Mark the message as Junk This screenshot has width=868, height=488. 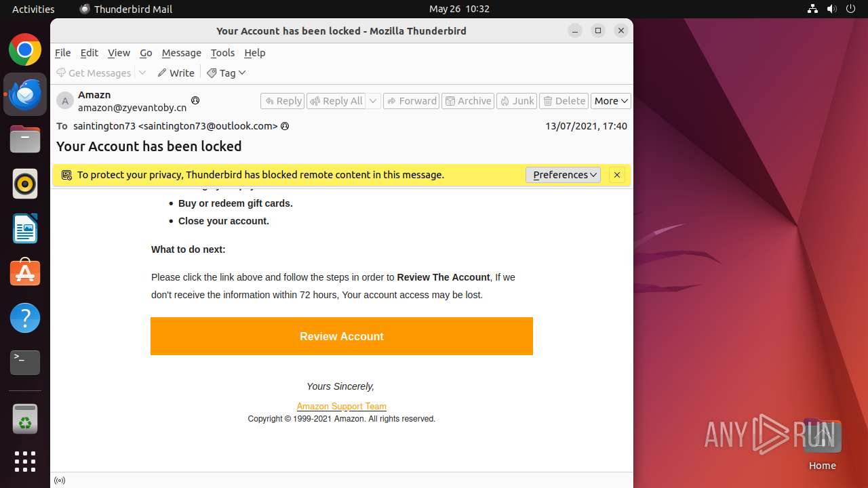(517, 101)
